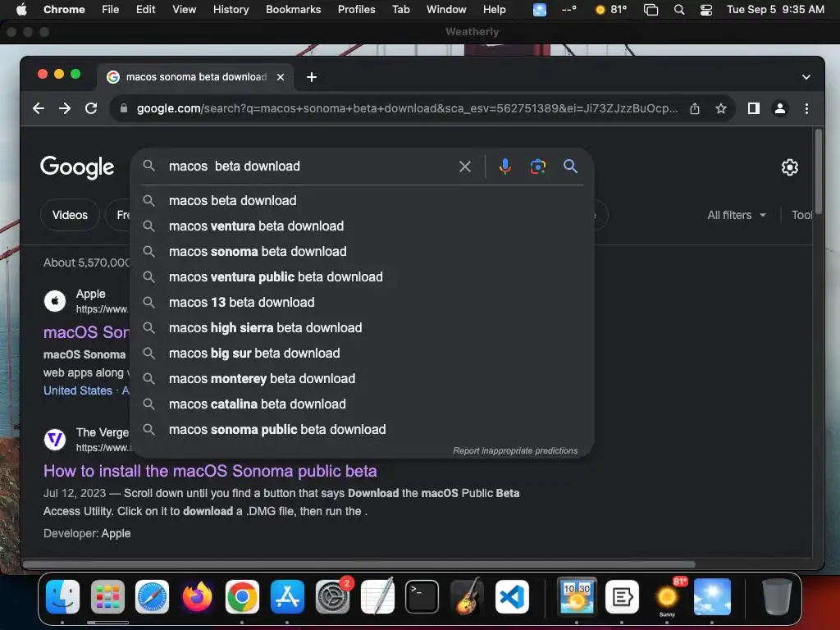Go forward in browser history
This screenshot has width=840, height=630.
pos(65,108)
